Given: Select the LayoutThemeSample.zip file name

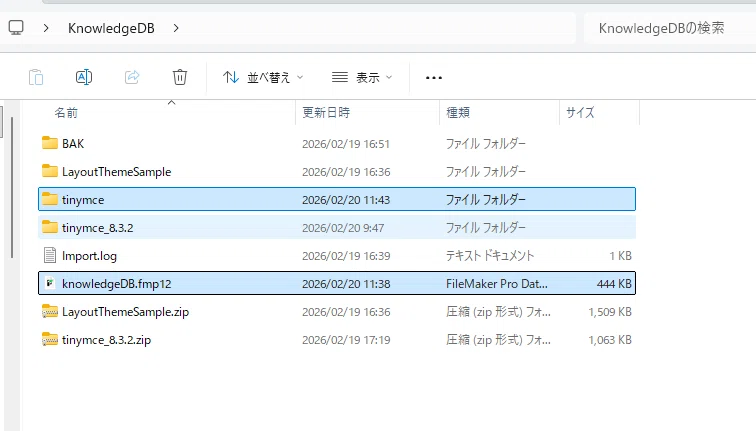Looking at the screenshot, I should click(x=125, y=312).
